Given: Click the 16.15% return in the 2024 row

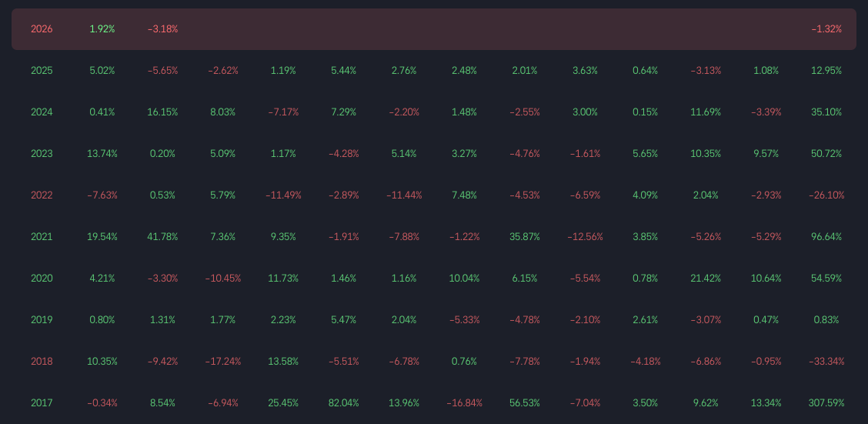Looking at the screenshot, I should coord(162,112).
